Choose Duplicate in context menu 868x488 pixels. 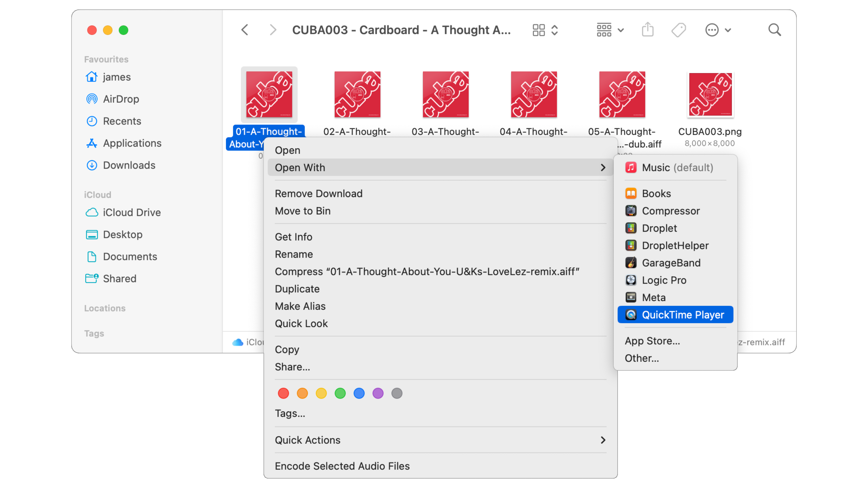440,289
